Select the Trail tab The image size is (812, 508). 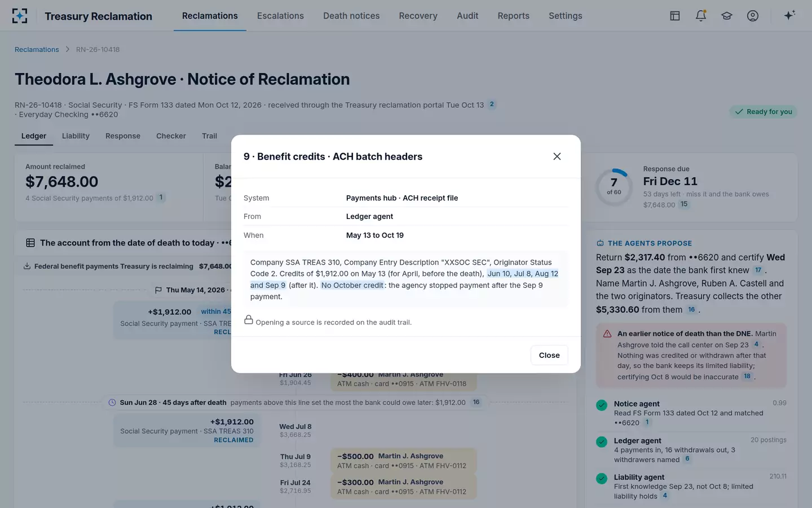click(209, 136)
